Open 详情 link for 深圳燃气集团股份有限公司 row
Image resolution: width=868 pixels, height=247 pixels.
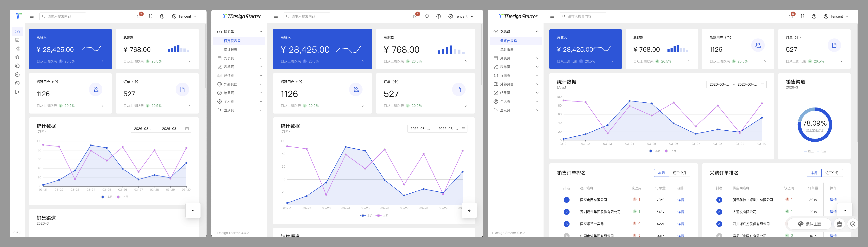681,212
